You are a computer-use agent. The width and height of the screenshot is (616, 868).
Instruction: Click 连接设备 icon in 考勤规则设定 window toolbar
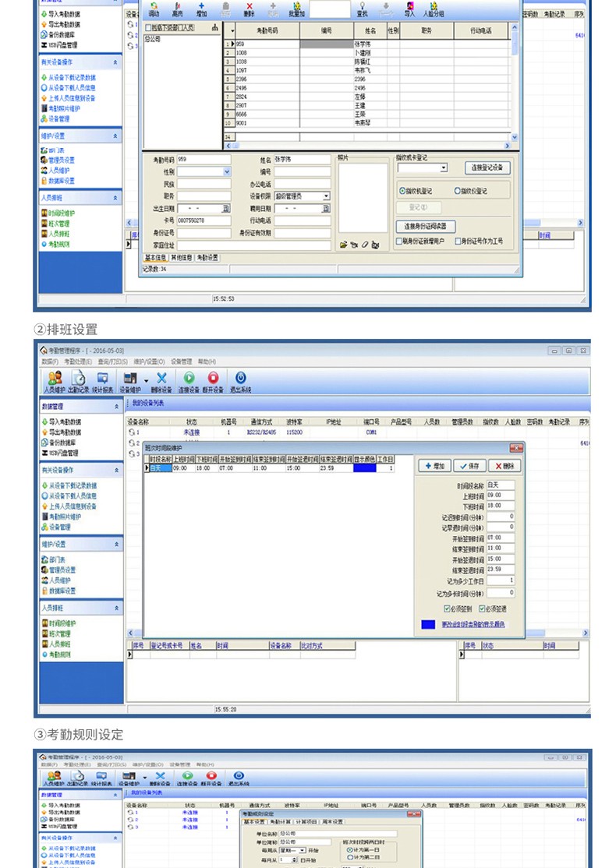(x=187, y=776)
